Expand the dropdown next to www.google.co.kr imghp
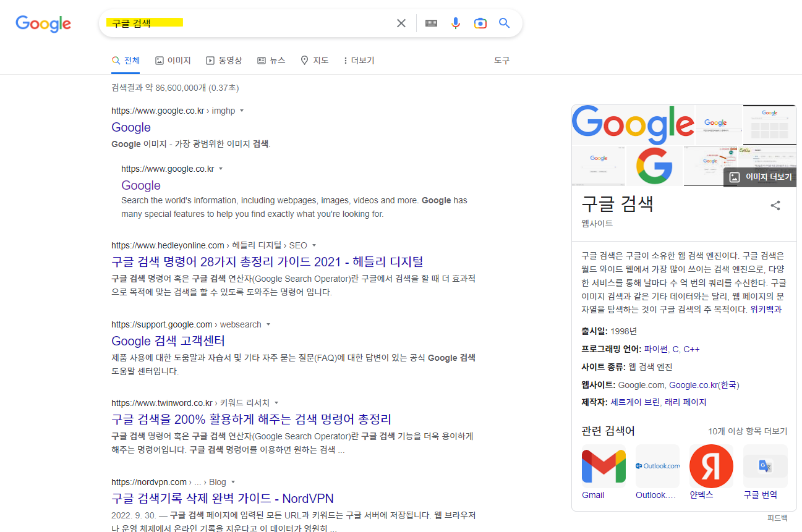Screen dimensions: 802x532 pos(242,111)
